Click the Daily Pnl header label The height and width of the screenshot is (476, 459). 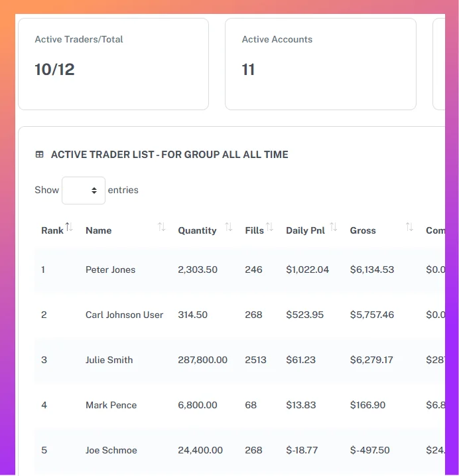305,230
